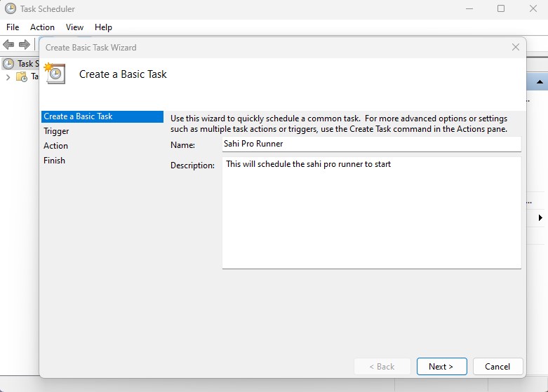
Task: Click the Name field containing Sahi Pro Runner
Action: coord(371,144)
